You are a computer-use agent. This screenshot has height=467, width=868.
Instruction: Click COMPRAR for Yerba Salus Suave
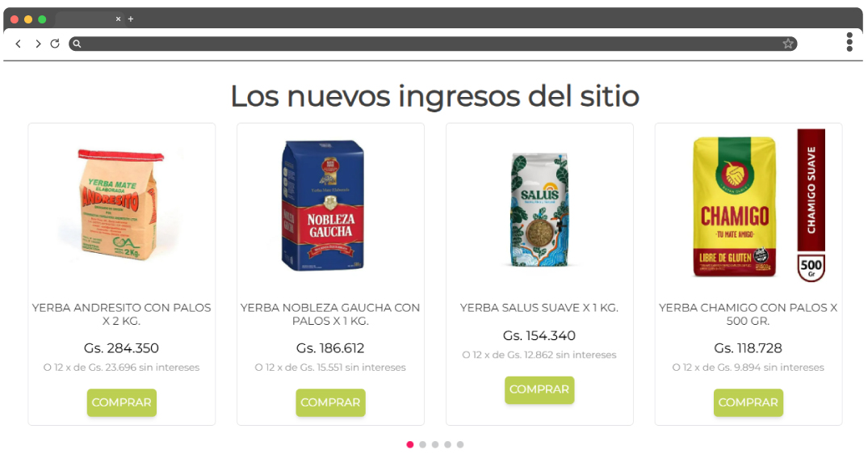point(539,389)
